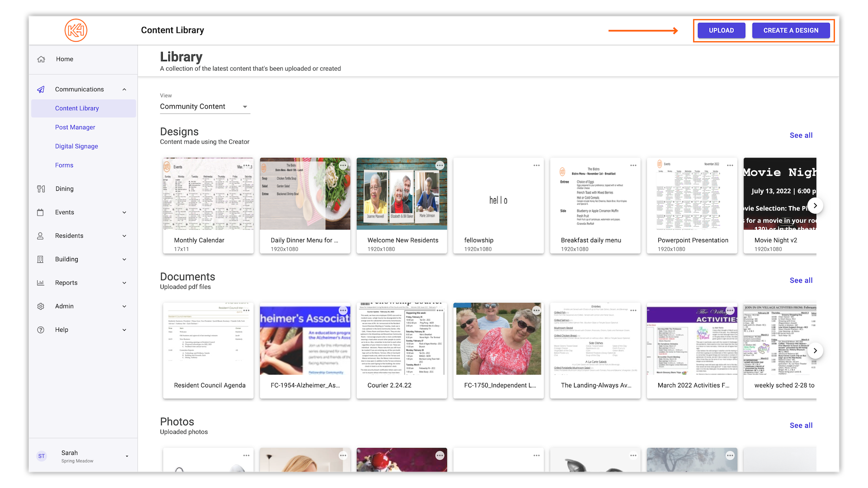This screenshot has width=868, height=488.
Task: Open options menu on Courier 2.24.22 document
Action: coord(440,310)
